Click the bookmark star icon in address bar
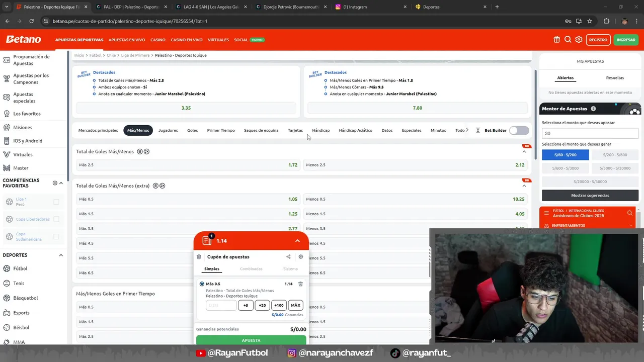 (590, 21)
